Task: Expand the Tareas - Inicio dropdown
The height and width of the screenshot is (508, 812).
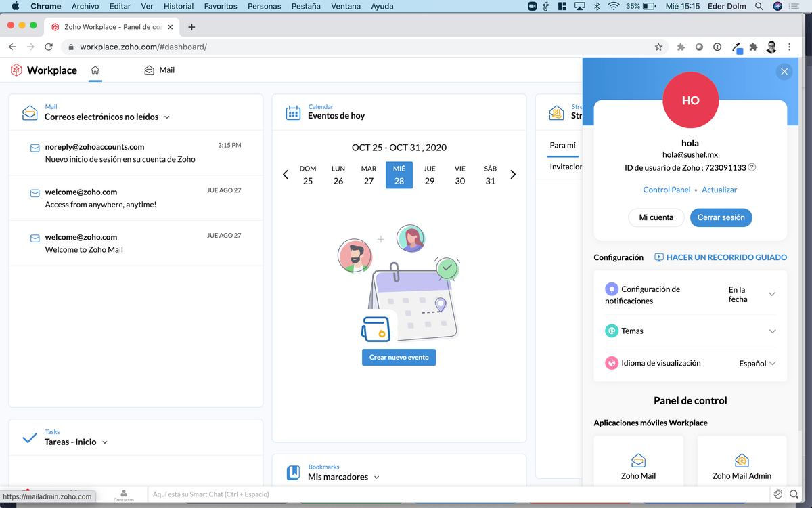Action: pyautogui.click(x=105, y=442)
